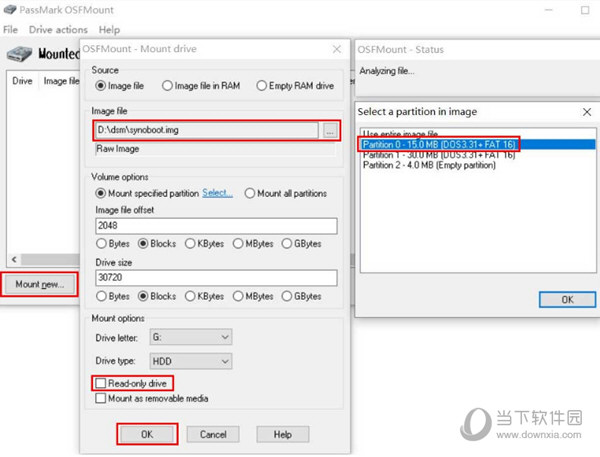Screen dimensions: 600x457
Task: Click Help in Mount drive dialog
Action: [x=283, y=434]
